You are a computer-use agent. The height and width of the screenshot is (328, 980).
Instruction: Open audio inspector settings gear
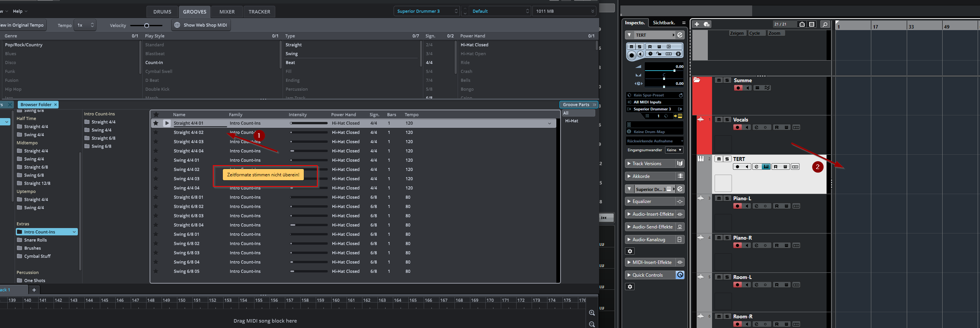tap(630, 251)
